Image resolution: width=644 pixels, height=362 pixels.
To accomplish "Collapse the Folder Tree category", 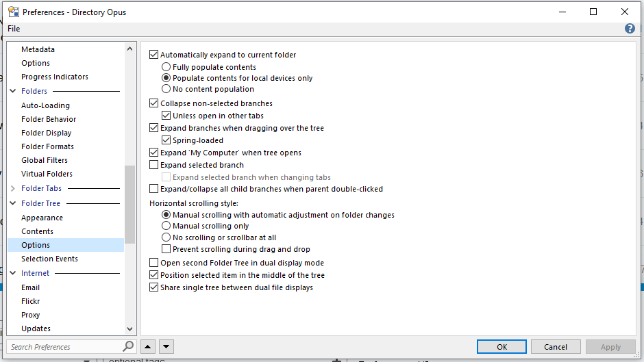I will point(13,203).
